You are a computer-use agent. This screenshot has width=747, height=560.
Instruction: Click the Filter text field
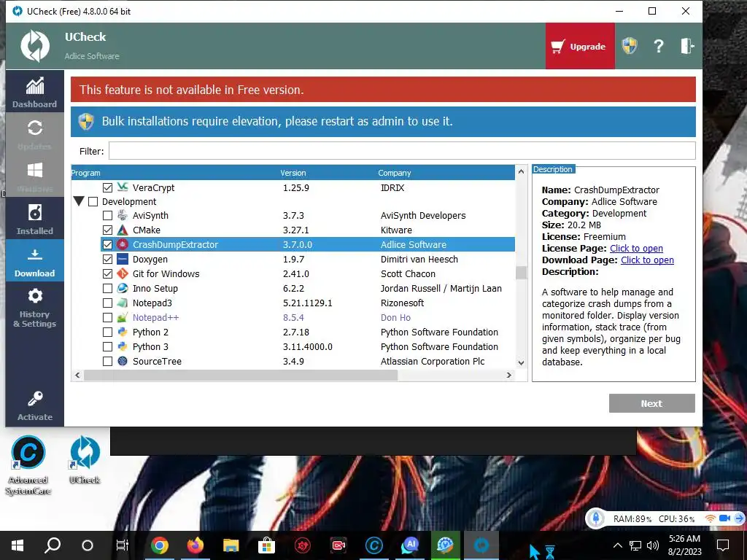402,151
